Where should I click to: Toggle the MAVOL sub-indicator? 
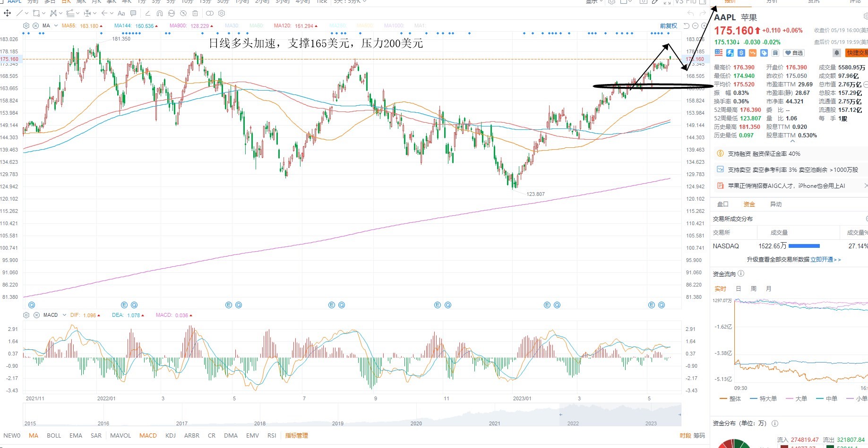[120, 436]
